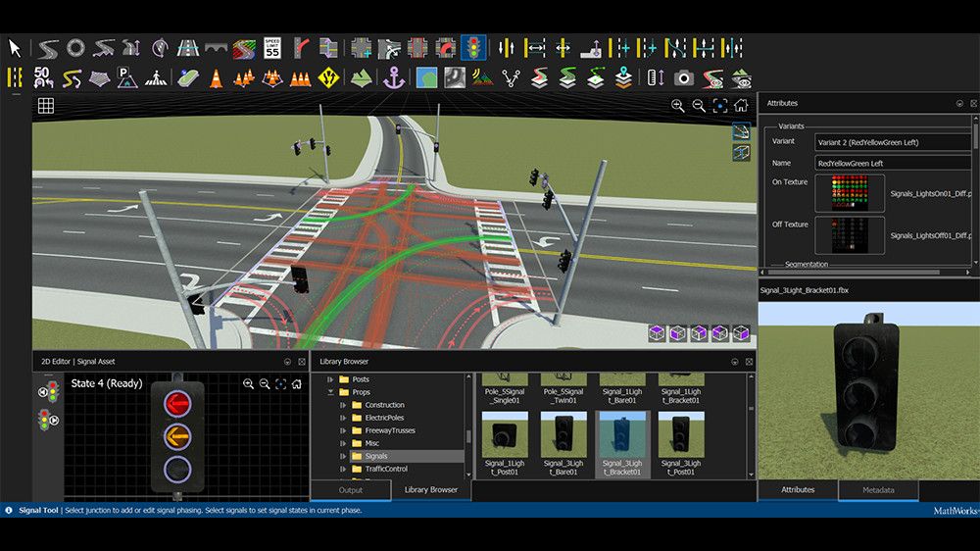Image resolution: width=980 pixels, height=551 pixels.
Task: Click the On Texture swatch thumbnail
Action: 850,194
